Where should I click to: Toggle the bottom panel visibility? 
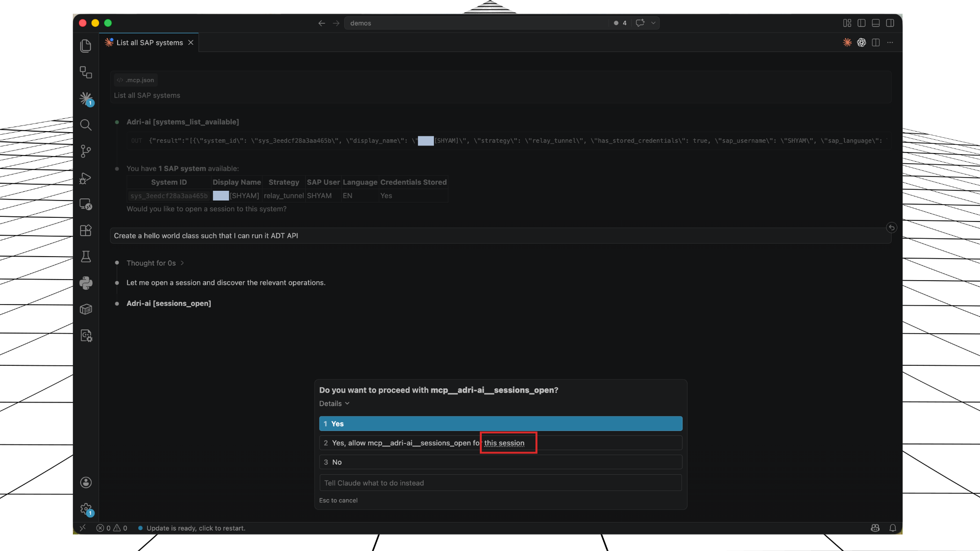point(876,23)
